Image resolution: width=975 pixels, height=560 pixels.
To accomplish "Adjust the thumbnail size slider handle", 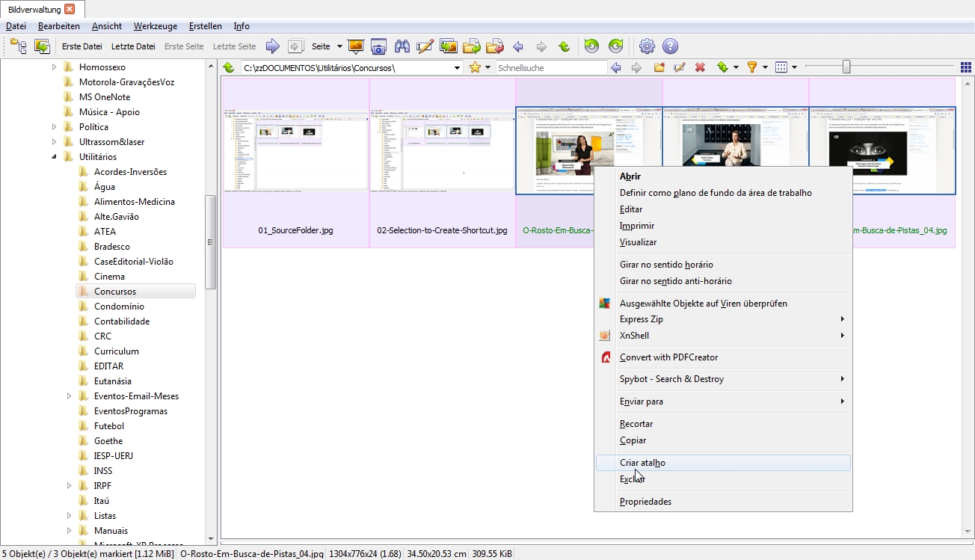I will pos(846,67).
